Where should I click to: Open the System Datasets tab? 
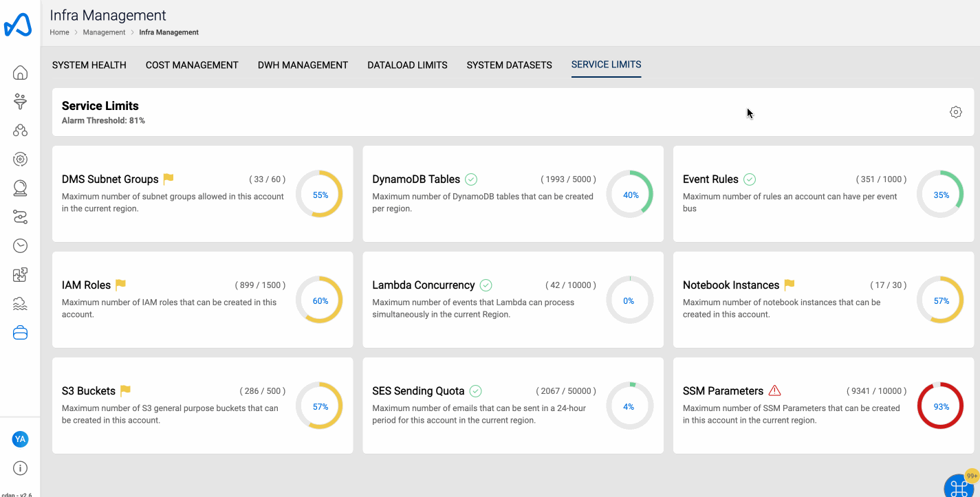pyautogui.click(x=510, y=65)
